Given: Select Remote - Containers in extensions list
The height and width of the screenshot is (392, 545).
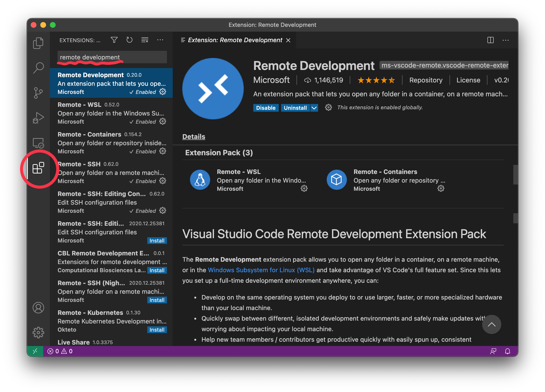Looking at the screenshot, I should coord(111,143).
